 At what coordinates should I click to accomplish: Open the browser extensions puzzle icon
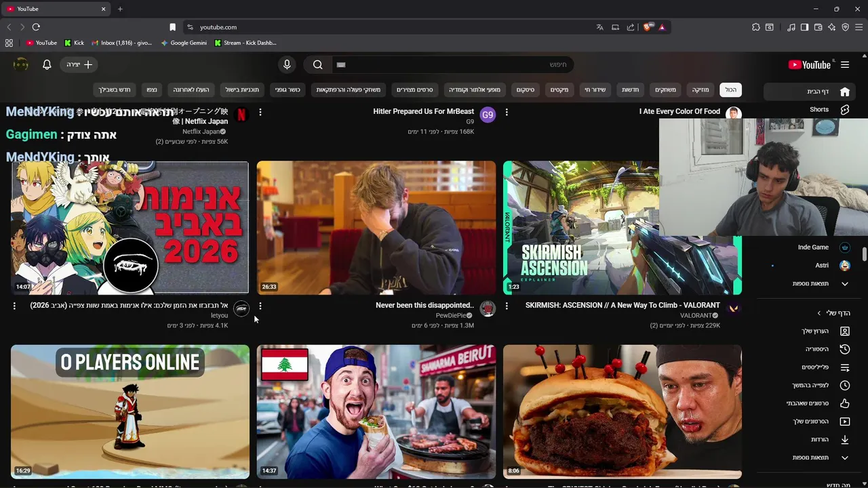coord(756,27)
